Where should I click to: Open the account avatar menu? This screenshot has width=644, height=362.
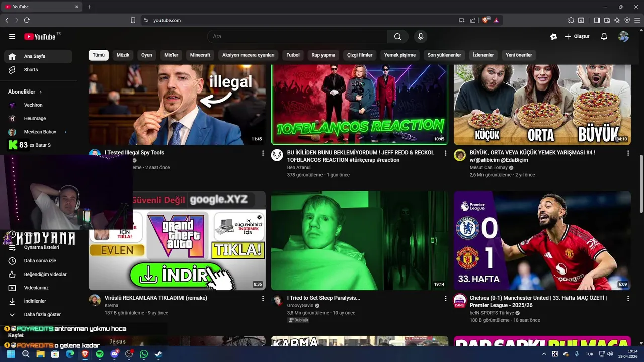pos(624,36)
